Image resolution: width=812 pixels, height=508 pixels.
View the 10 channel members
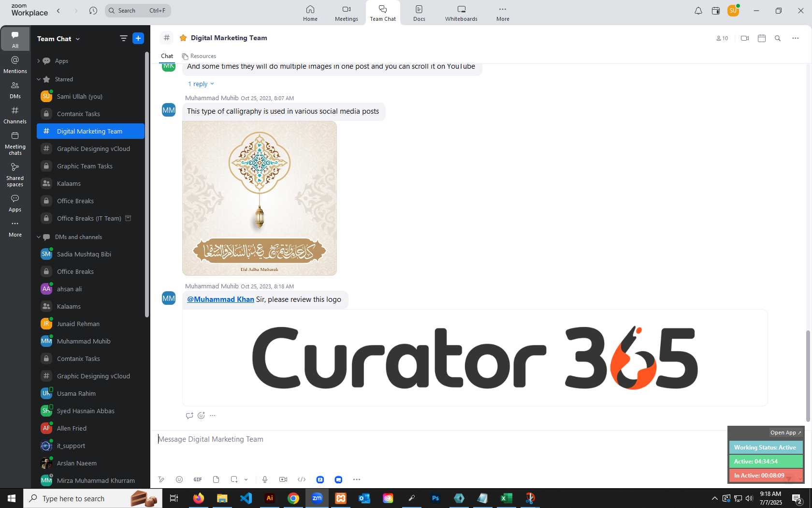[722, 38]
